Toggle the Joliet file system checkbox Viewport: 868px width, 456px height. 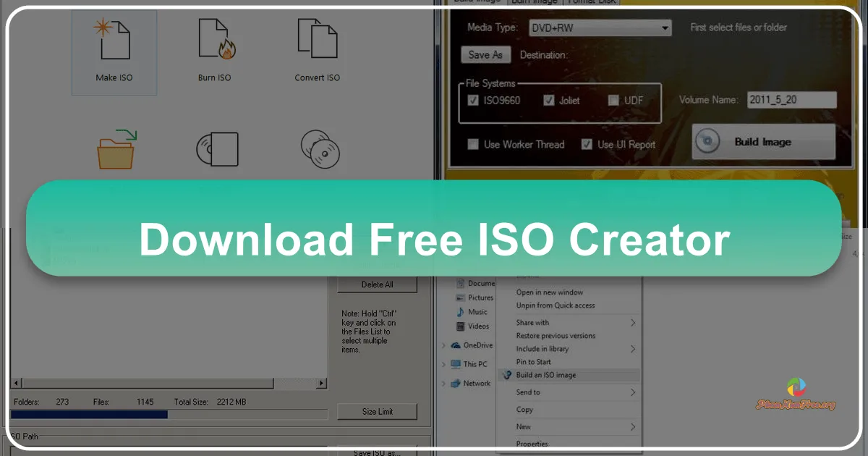[548, 101]
